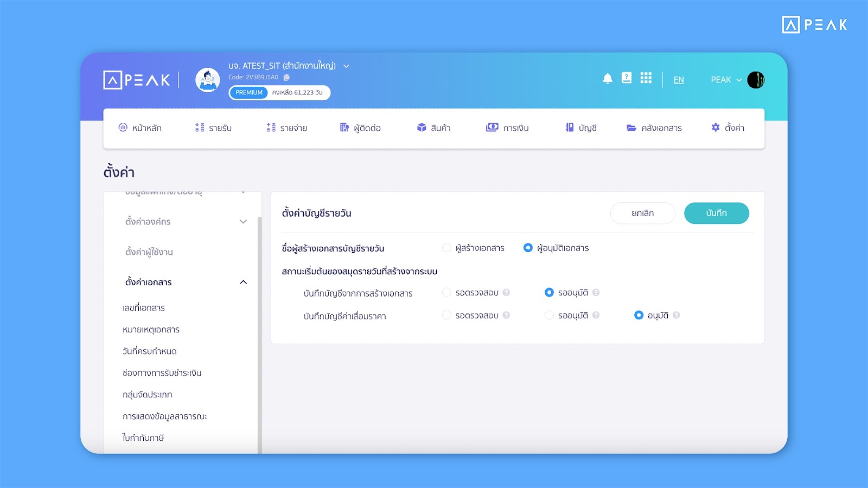Copy the company code with copy icon

click(286, 78)
